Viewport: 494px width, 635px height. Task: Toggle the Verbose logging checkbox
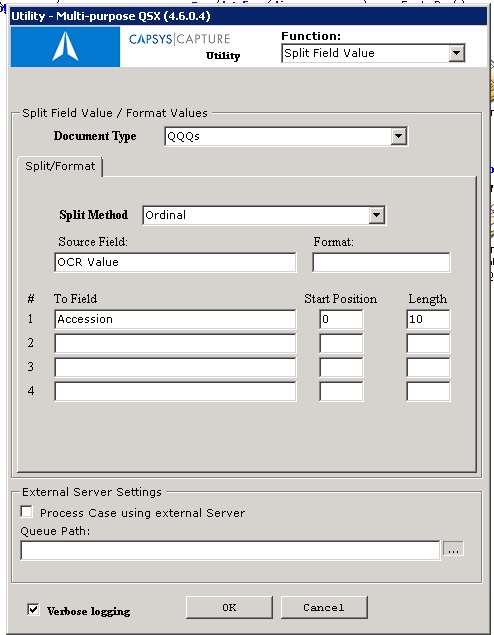[x=33, y=609]
